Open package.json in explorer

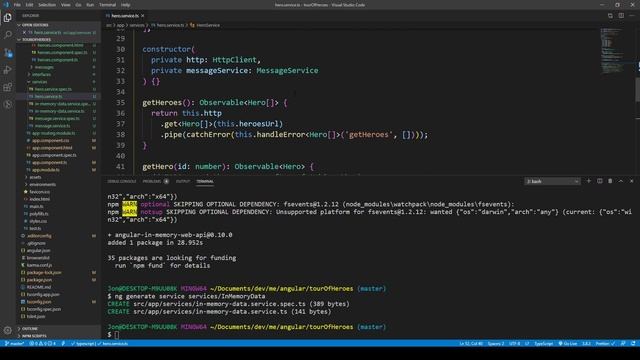pos(39,280)
